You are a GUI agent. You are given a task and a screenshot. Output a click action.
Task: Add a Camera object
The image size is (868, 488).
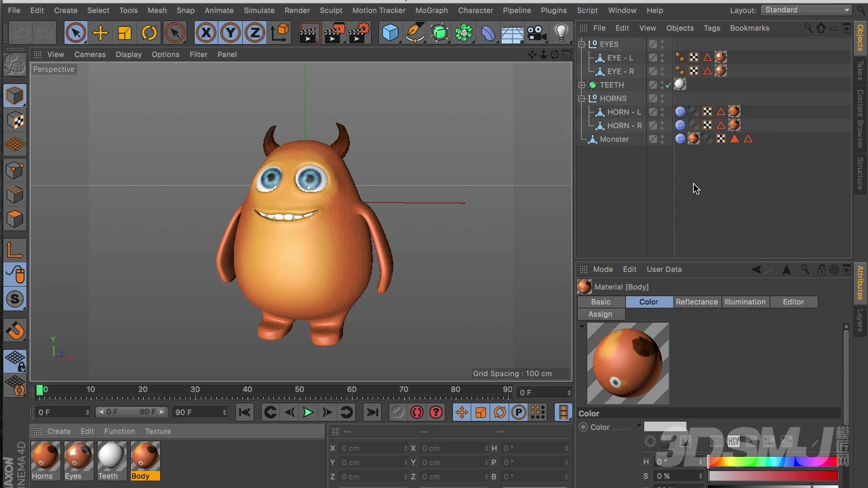(x=536, y=33)
